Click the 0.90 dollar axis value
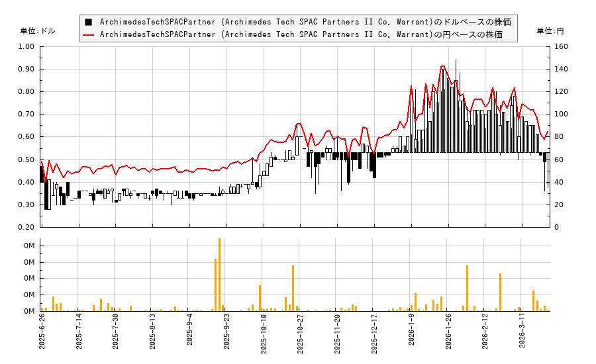Viewport: 596px width, 364px height. coord(26,69)
